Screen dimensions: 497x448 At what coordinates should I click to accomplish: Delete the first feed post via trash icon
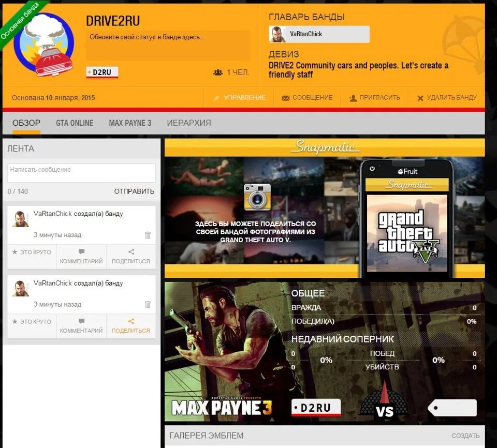(x=148, y=235)
